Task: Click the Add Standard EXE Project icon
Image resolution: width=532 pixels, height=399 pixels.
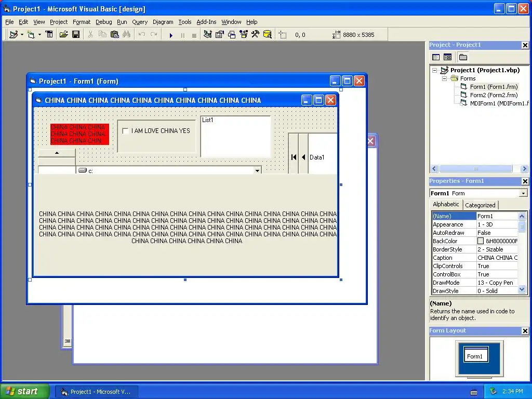Action: click(14, 35)
